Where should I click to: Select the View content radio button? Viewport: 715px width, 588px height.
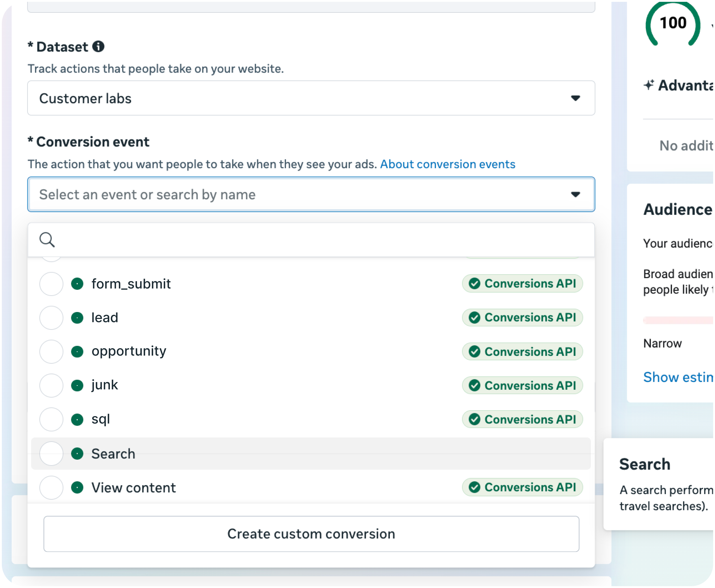tap(51, 488)
